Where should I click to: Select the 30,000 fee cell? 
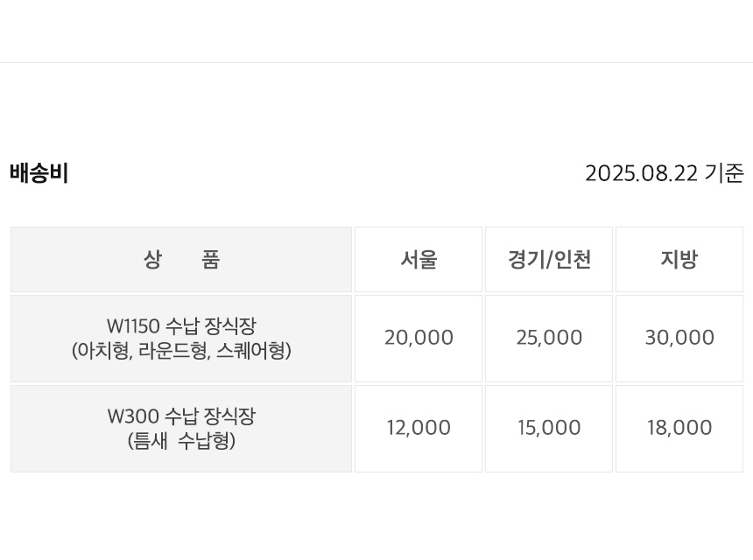point(679,338)
